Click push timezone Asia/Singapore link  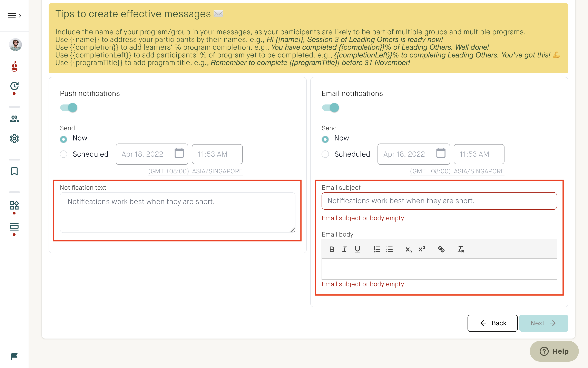(x=195, y=171)
